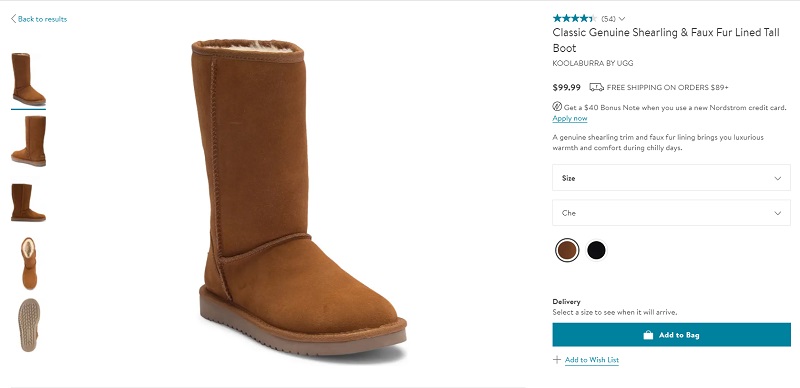This screenshot has width=800, height=388.
Task: Click the Add to Bag button
Action: [x=671, y=335]
